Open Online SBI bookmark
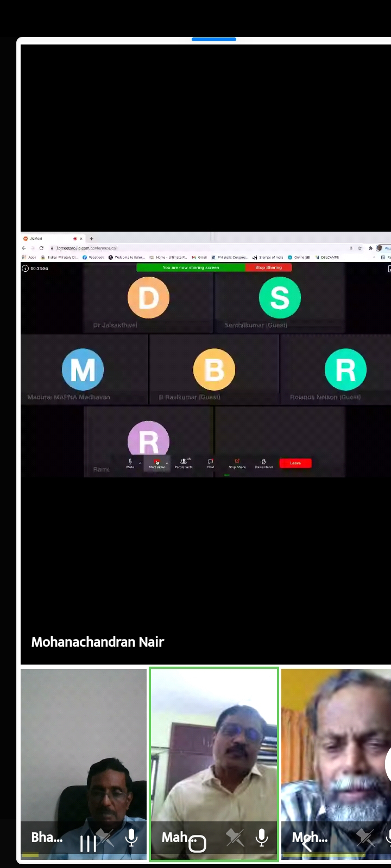391x868 pixels. pyautogui.click(x=299, y=257)
